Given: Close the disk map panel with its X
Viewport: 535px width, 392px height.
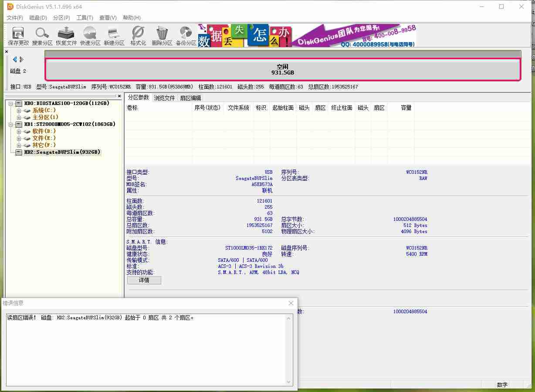Looking at the screenshot, I should click(x=7, y=52).
